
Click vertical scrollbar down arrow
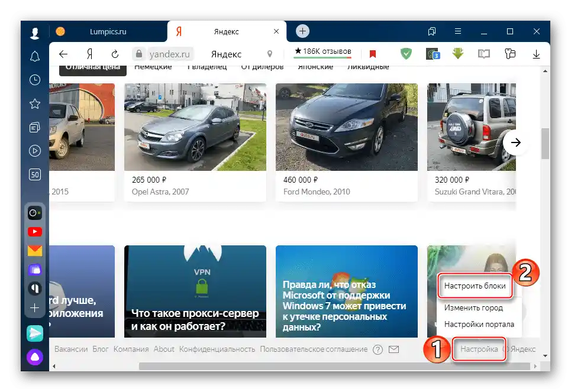[x=545, y=356]
